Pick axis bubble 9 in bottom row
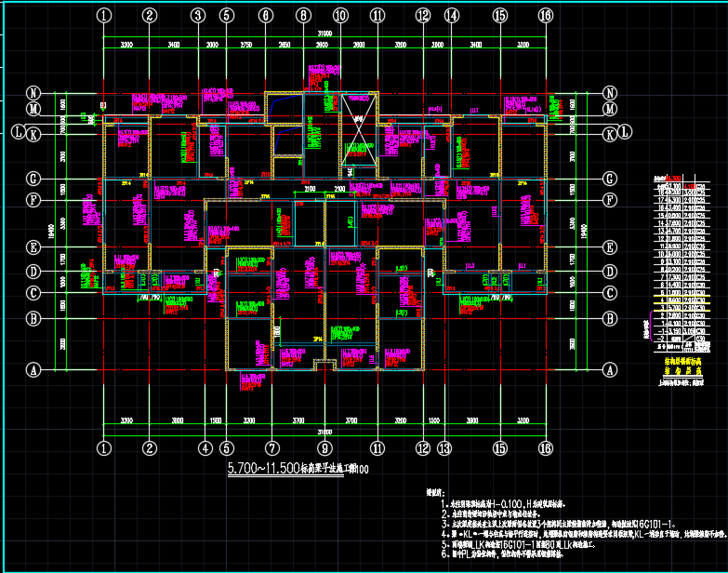This screenshot has width=728, height=573. click(324, 447)
